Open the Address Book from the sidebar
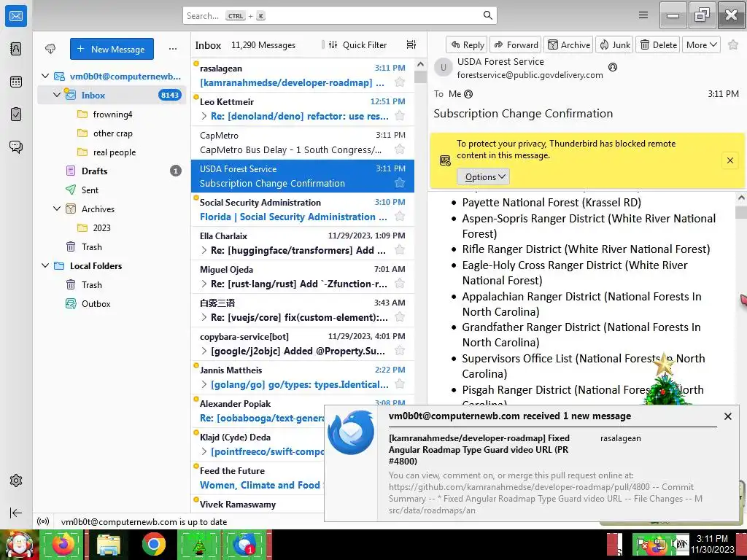Screen dimensions: 747x560 click(x=16, y=49)
